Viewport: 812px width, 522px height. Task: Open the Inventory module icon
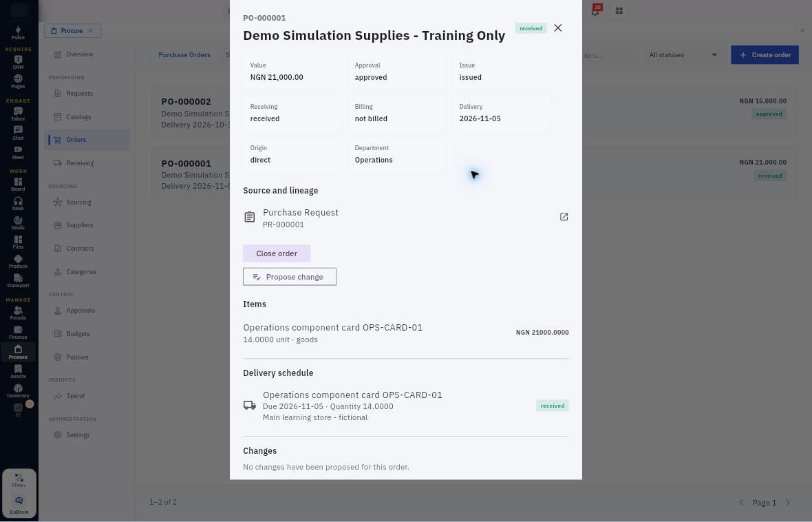point(18,390)
